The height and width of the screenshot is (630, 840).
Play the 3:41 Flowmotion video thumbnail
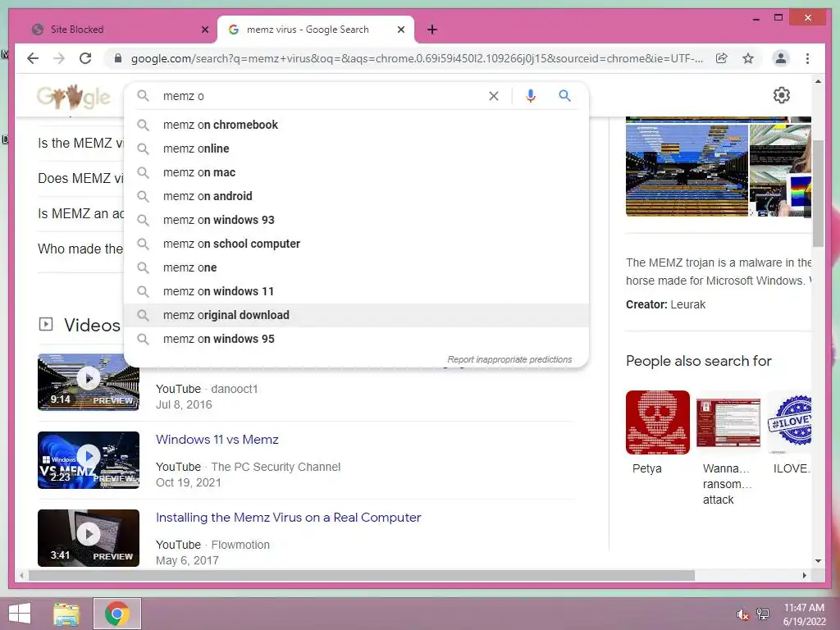[89, 538]
